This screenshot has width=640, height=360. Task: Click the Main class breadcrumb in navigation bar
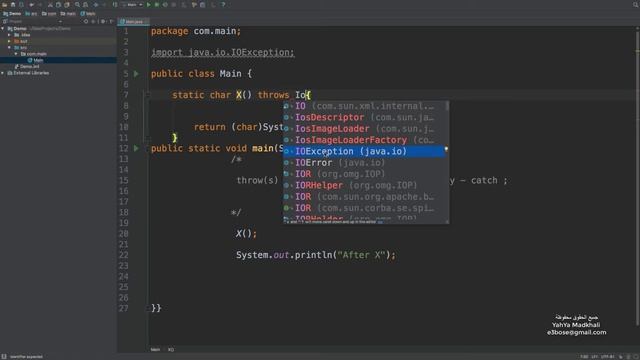87,13
